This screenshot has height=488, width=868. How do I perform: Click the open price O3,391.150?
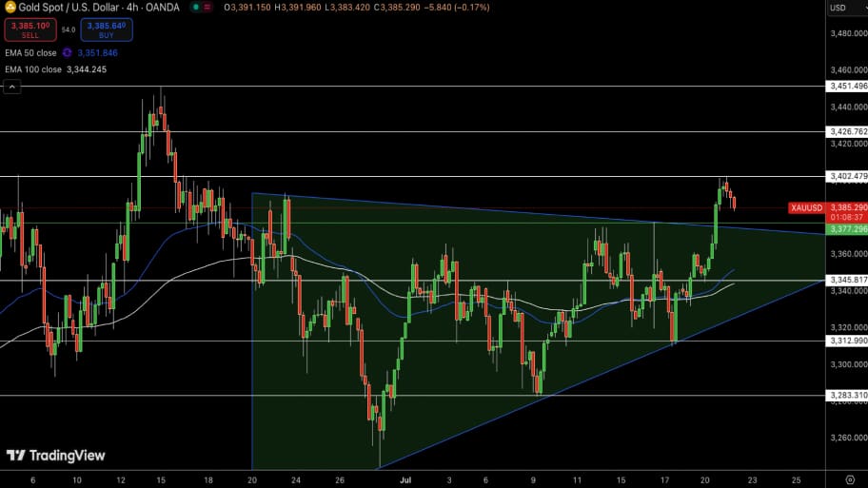click(x=247, y=8)
